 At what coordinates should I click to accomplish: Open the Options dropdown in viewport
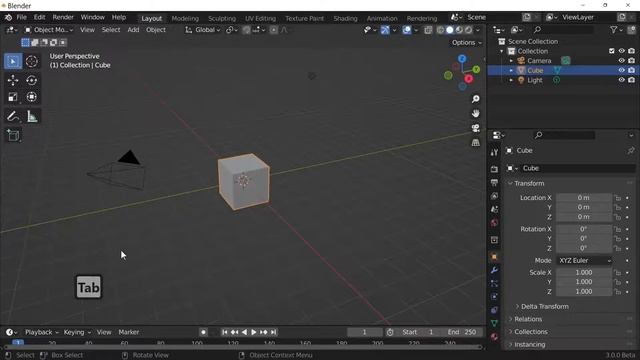pyautogui.click(x=467, y=42)
